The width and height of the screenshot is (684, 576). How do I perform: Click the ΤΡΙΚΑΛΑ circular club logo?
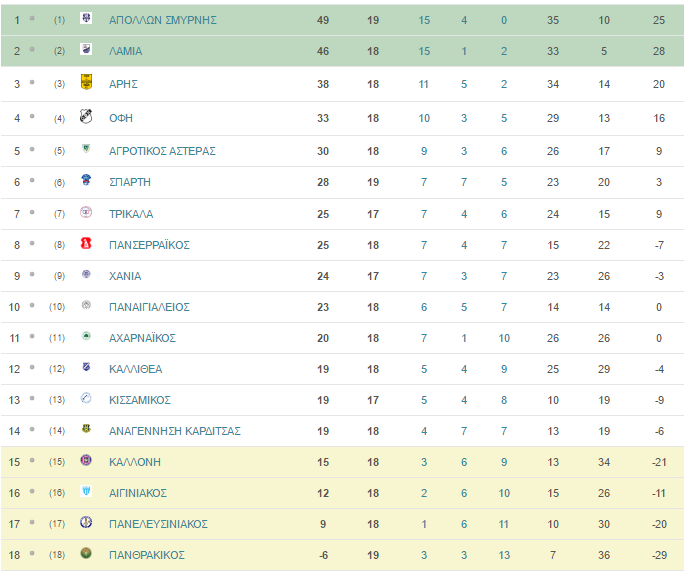point(86,212)
